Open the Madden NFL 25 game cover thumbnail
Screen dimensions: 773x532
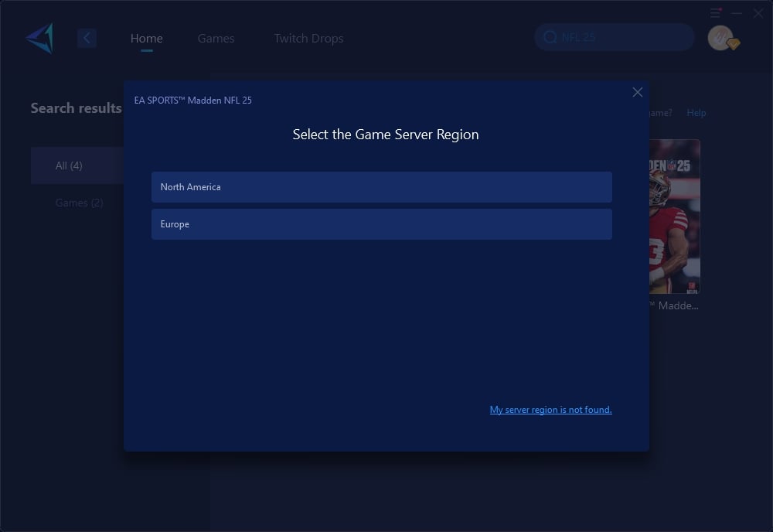point(674,217)
